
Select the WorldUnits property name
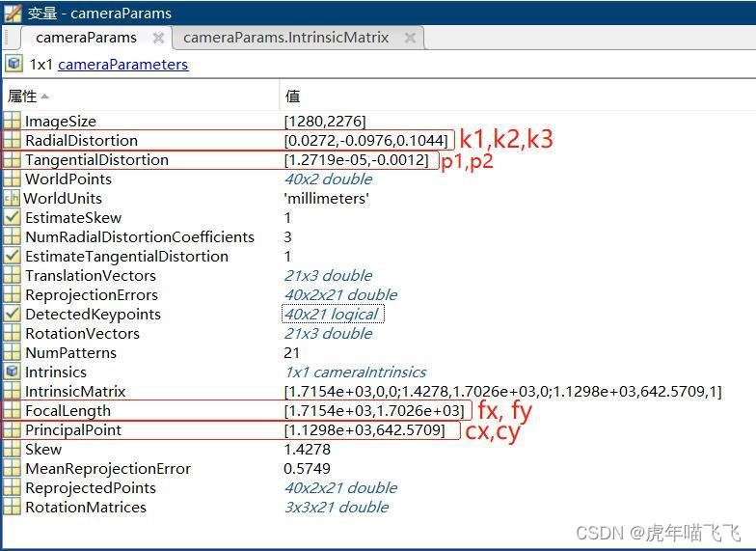coord(63,199)
